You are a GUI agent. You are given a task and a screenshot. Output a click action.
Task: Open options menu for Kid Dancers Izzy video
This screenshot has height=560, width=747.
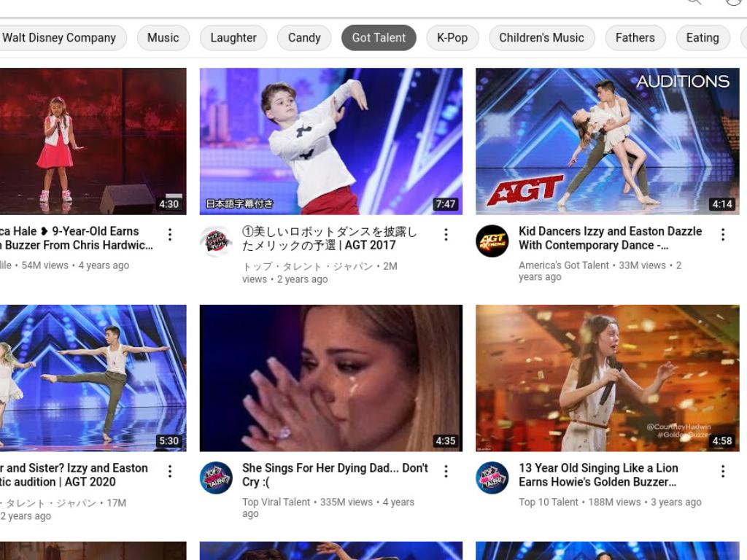coord(723,234)
